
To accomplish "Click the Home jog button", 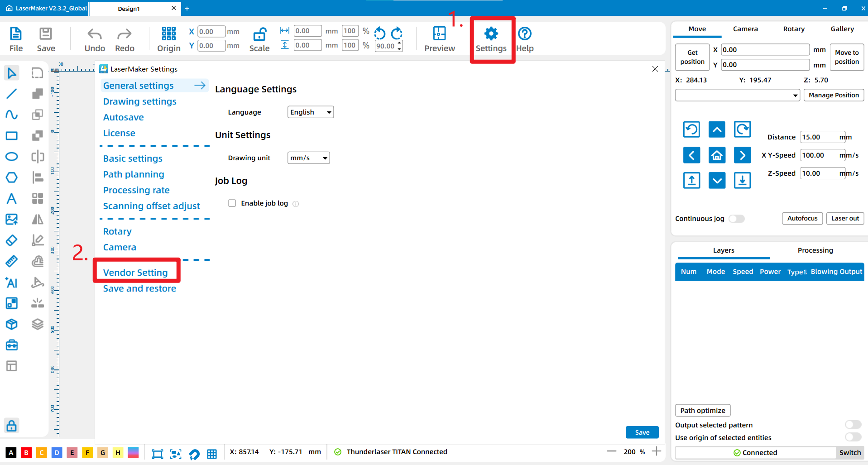I will (717, 155).
